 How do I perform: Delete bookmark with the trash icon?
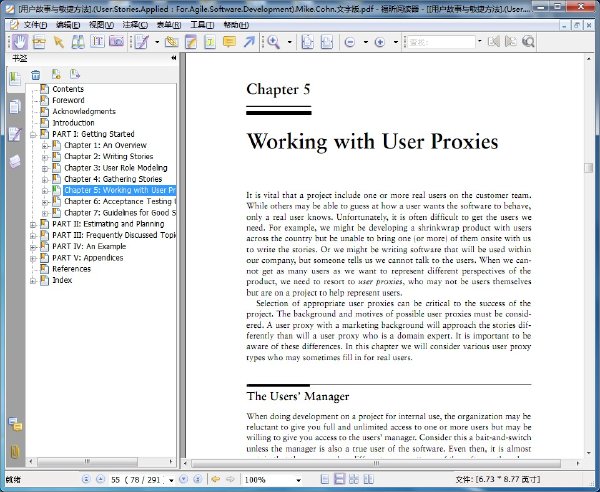click(36, 75)
